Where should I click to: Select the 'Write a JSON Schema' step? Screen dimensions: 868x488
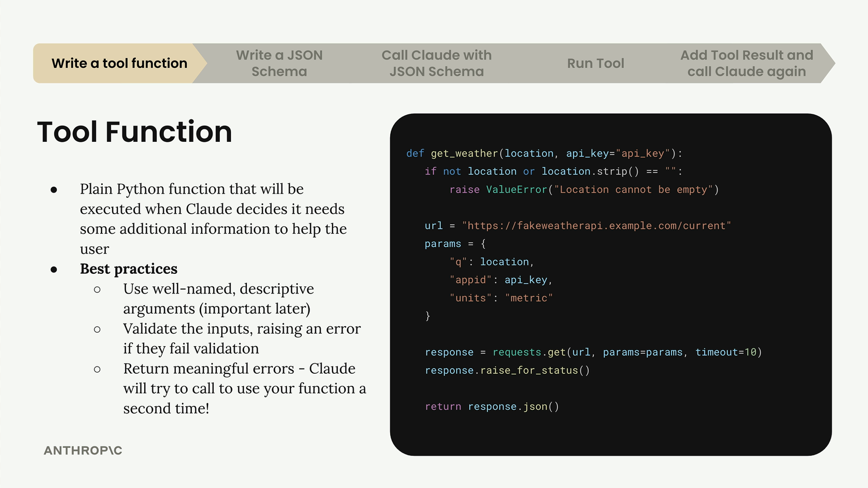(279, 63)
